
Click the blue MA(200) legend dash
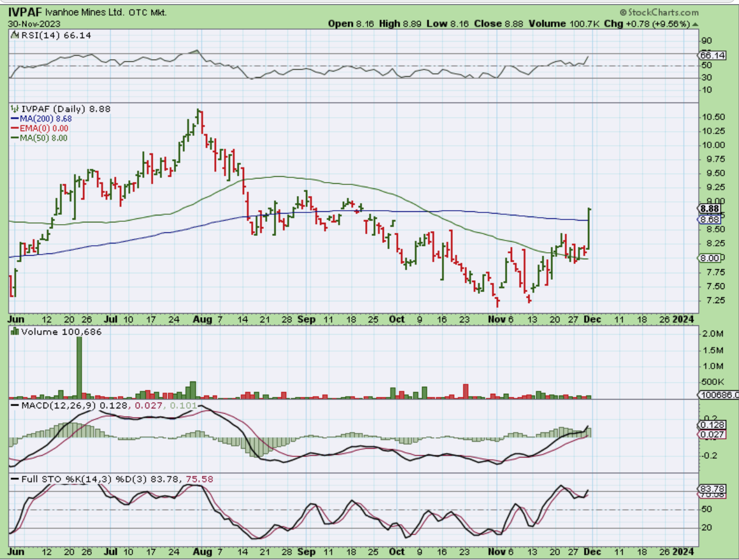click(15, 119)
